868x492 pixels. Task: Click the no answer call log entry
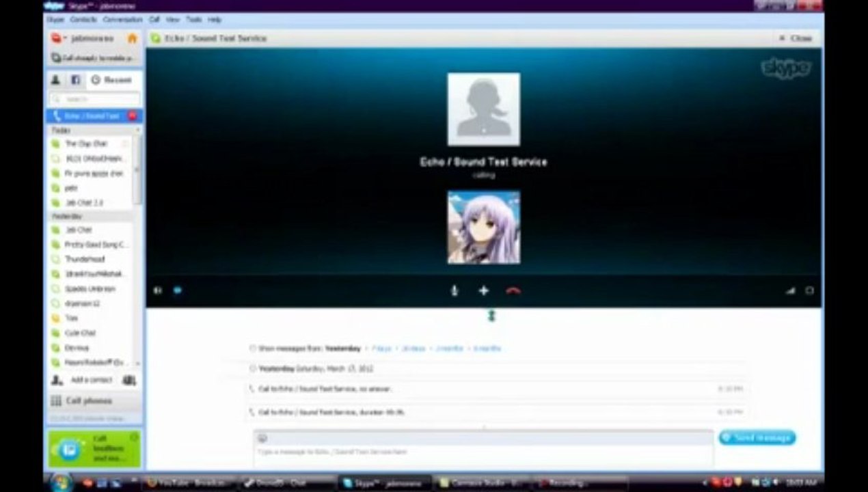tap(496, 389)
